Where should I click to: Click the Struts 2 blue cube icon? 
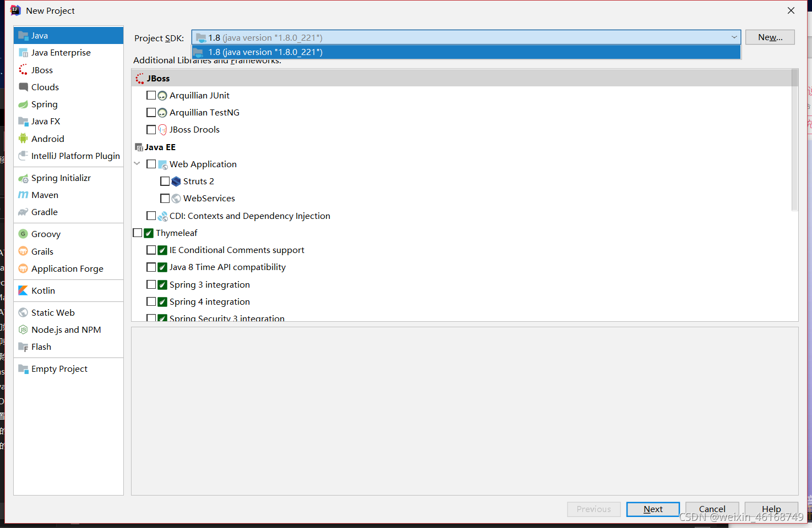(x=176, y=182)
